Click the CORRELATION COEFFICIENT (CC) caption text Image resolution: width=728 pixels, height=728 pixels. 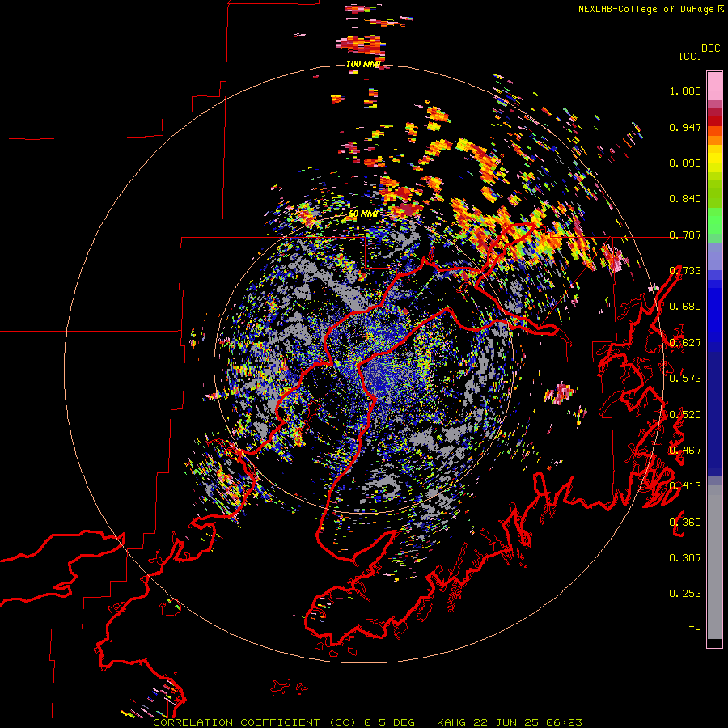(x=255, y=722)
